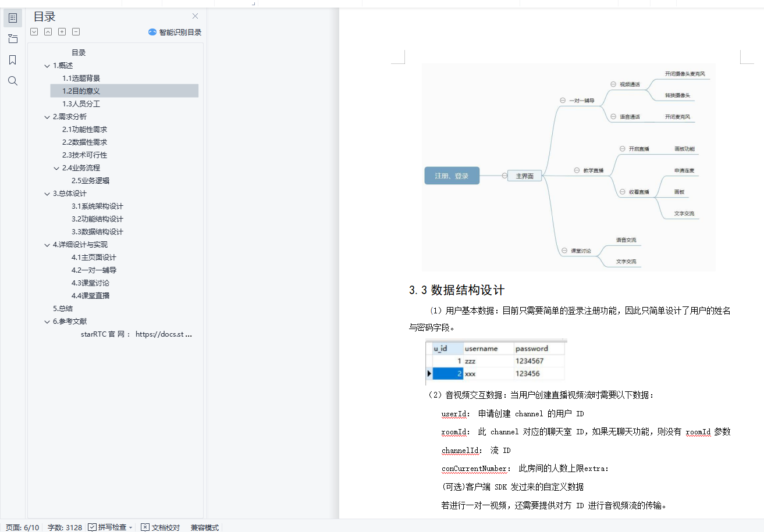Click 文档校对 in the status bar
764x532 pixels.
pyautogui.click(x=161, y=527)
